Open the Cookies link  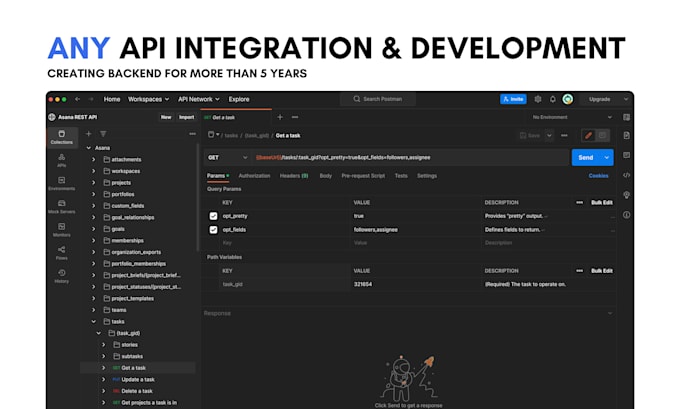(598, 176)
